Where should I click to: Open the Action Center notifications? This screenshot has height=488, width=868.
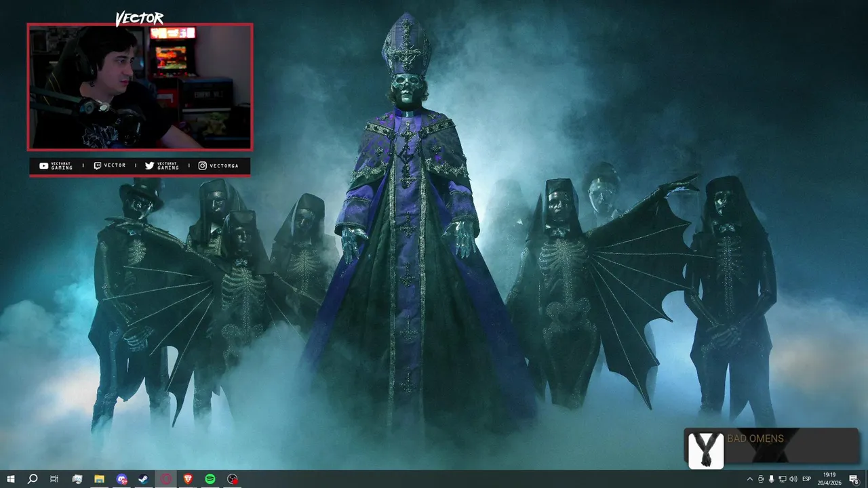coord(854,479)
